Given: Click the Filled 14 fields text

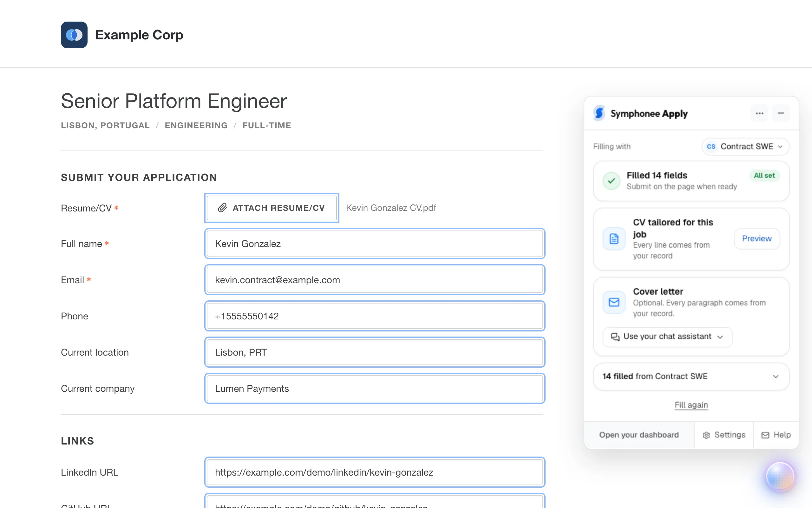Looking at the screenshot, I should 657,175.
